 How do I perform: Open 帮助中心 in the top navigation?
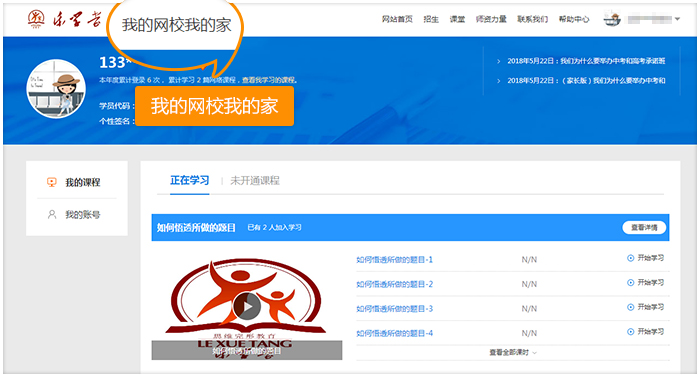click(574, 19)
